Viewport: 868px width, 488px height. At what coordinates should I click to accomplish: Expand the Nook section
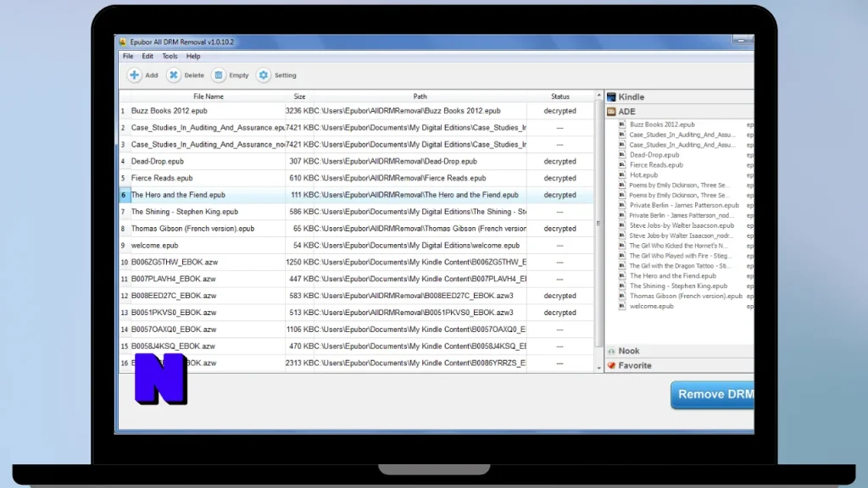[x=679, y=351]
